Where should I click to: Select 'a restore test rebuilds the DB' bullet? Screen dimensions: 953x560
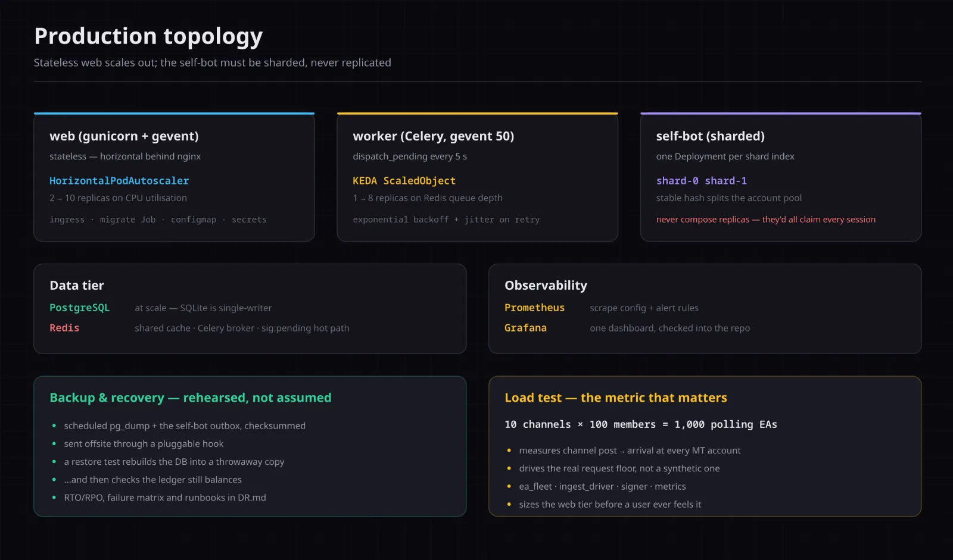174,462
